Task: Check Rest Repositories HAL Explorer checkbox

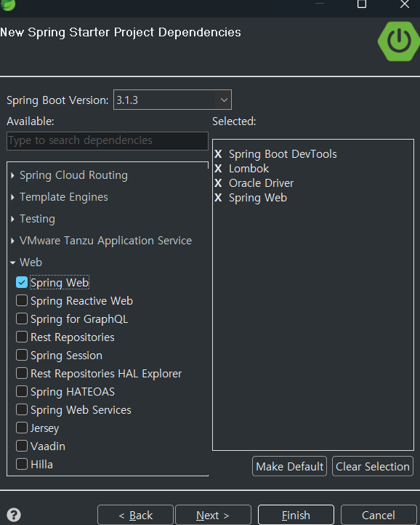Action: (x=22, y=373)
